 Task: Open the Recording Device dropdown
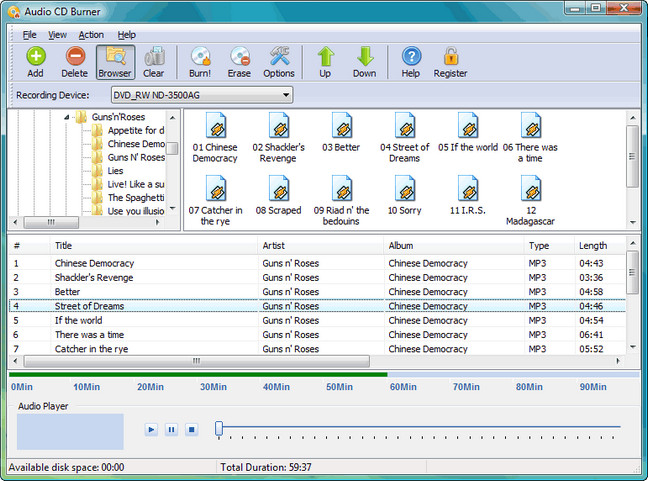click(x=286, y=95)
